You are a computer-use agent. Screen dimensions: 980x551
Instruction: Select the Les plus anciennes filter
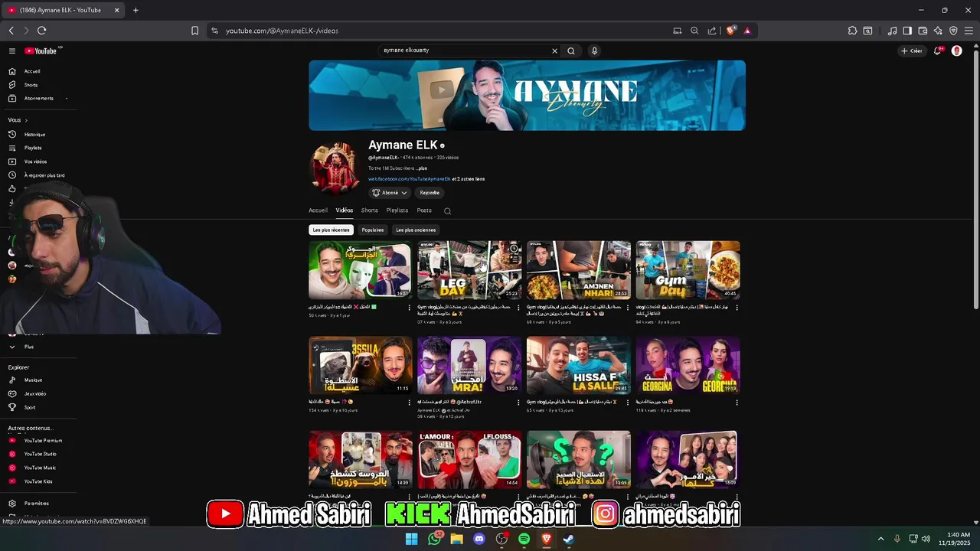(x=416, y=230)
